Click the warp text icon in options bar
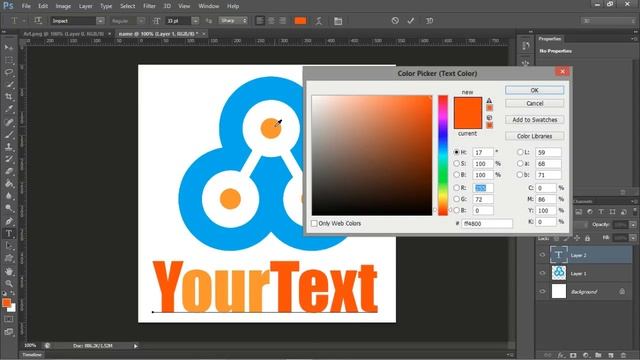 (x=319, y=21)
